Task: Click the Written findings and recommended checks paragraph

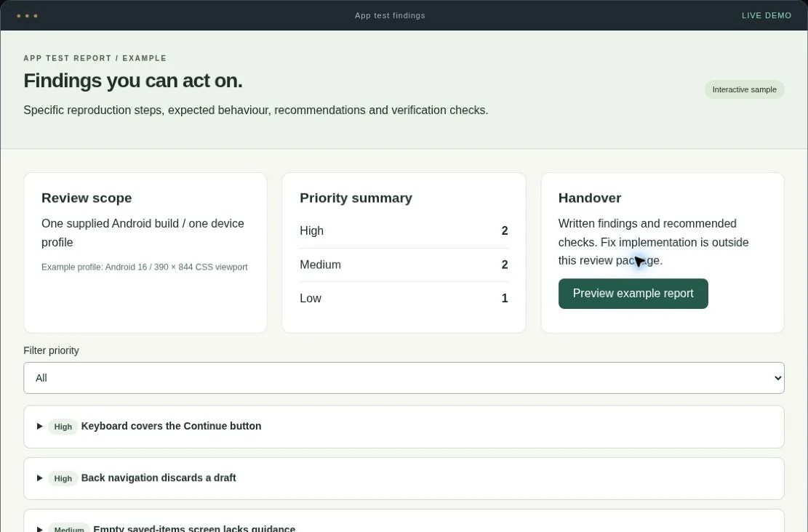Action: pos(653,242)
